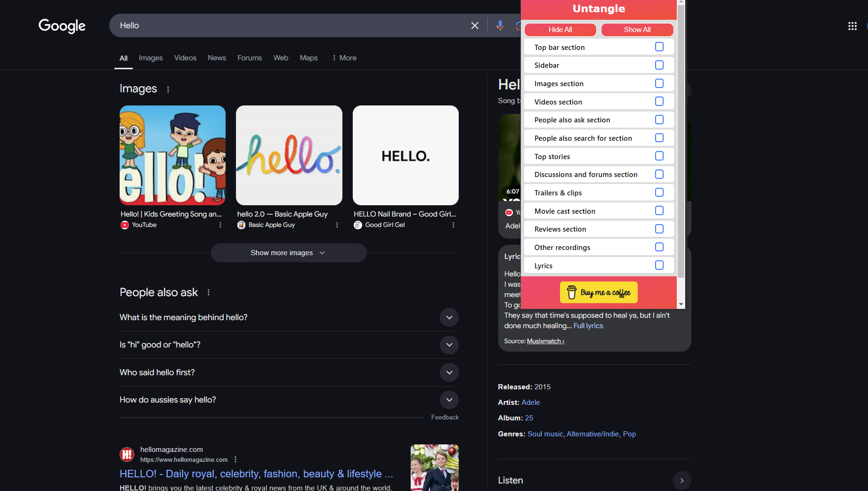Image resolution: width=868 pixels, height=491 pixels.
Task: Open the Pop genre link
Action: coord(629,434)
